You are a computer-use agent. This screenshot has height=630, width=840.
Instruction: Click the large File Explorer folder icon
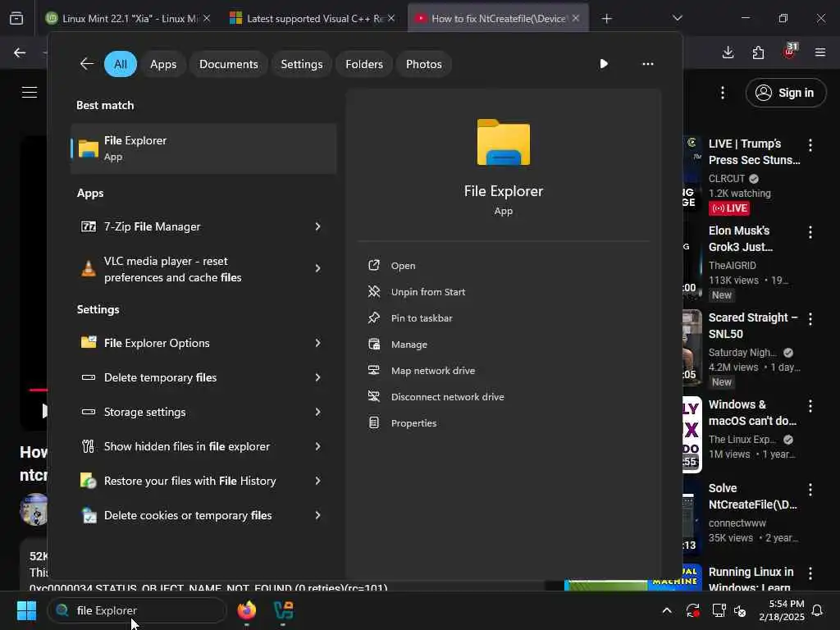(x=504, y=142)
